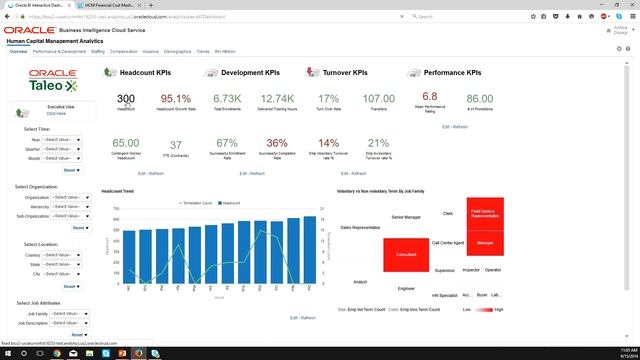Open the Firefox bookmarks library icon
Screen dimensions: 640x360
coord(544,16)
